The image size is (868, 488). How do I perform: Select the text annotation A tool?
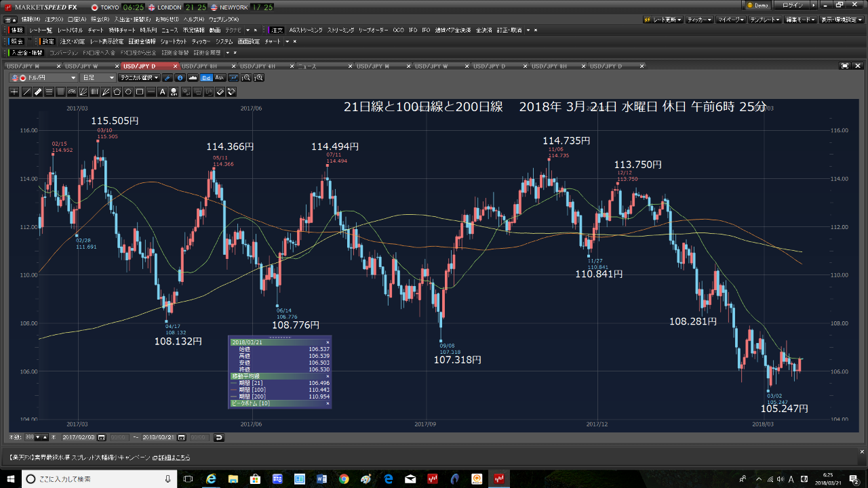(161, 92)
